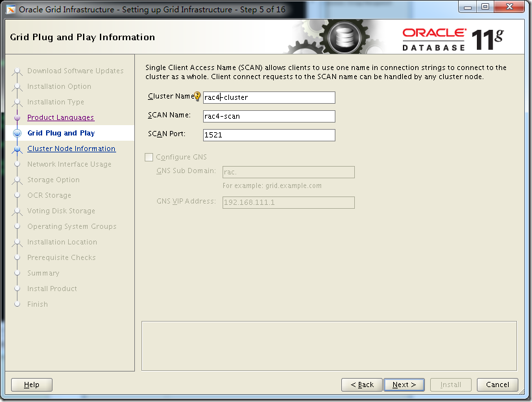Screen dimensions: 532x402
Task: Click the Cluster Name input field
Action: coord(269,97)
